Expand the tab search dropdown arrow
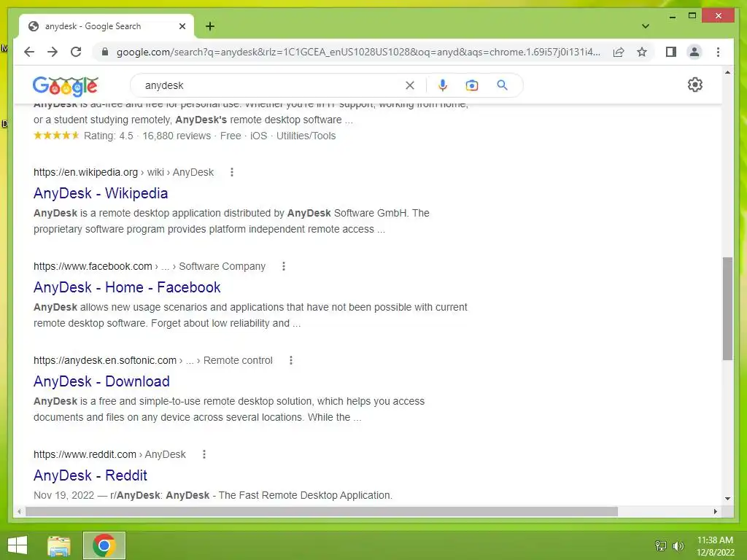747x560 pixels. coord(645,26)
